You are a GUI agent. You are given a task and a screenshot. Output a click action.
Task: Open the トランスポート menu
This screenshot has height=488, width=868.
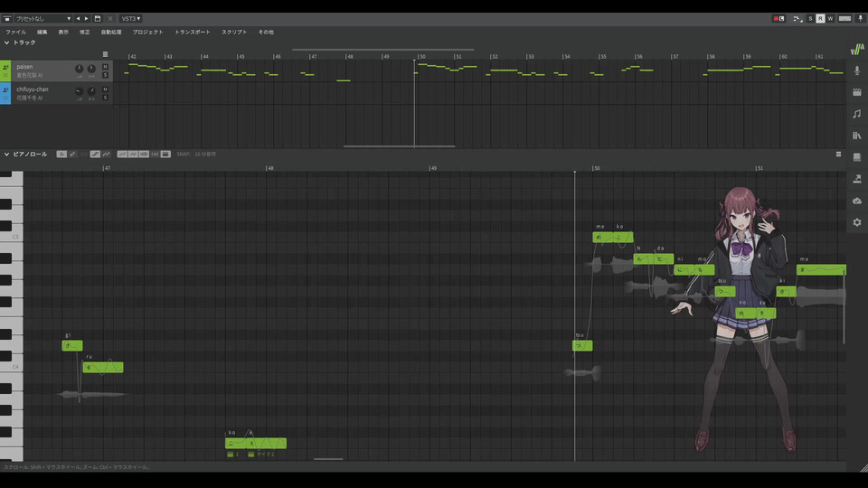click(193, 33)
